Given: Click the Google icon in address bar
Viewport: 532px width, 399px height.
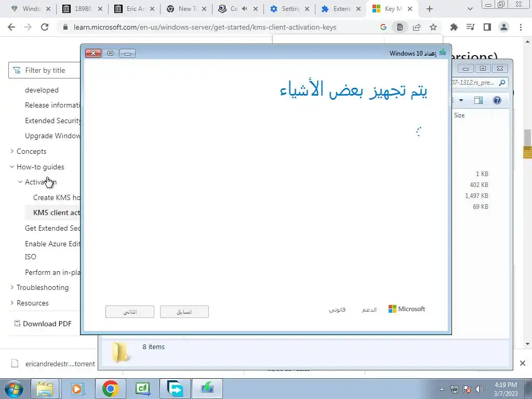Looking at the screenshot, I should [x=383, y=27].
